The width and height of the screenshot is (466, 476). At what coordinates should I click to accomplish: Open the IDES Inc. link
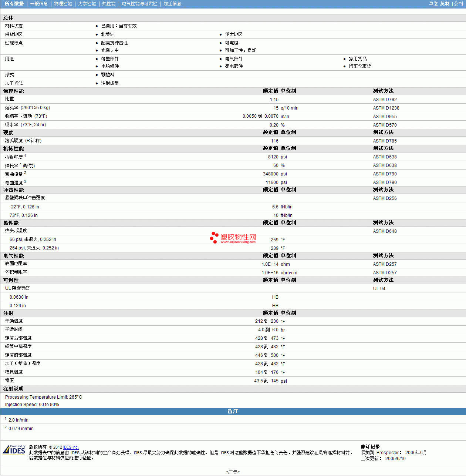click(x=71, y=447)
